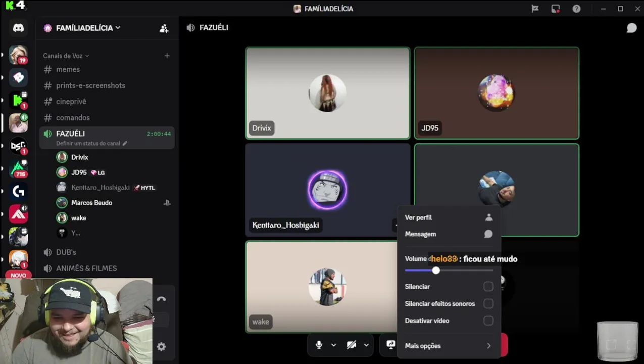Click the invite people icon beside FAMÍLIADELÍCIA
The width and height of the screenshot is (644, 364).
pyautogui.click(x=164, y=28)
